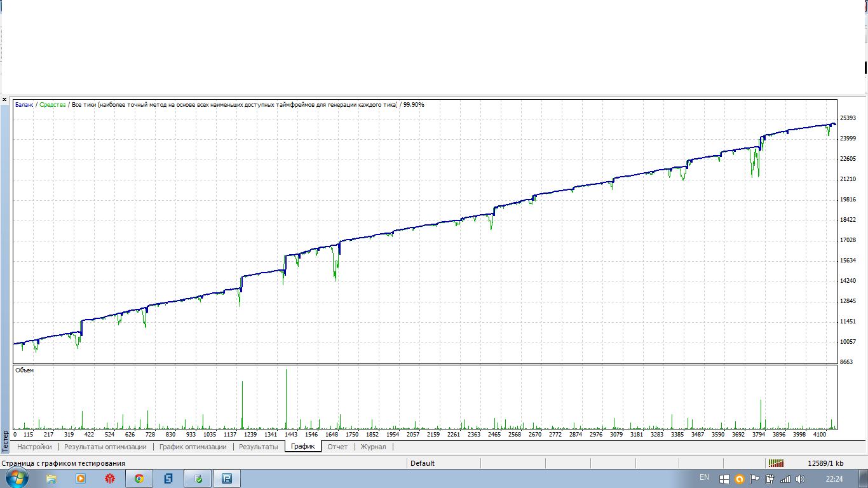Open the Отчет tab

pyautogui.click(x=337, y=447)
